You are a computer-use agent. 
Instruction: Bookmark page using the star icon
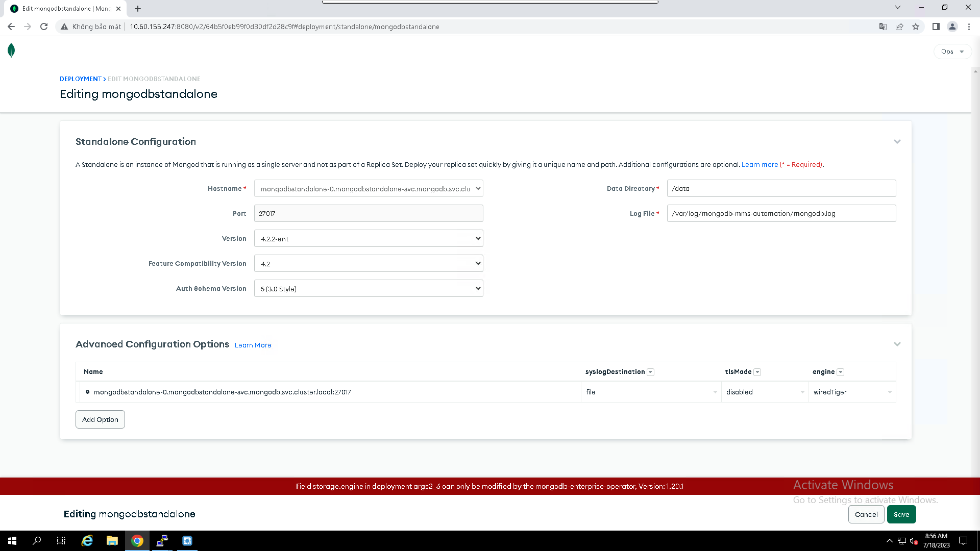coord(916,27)
